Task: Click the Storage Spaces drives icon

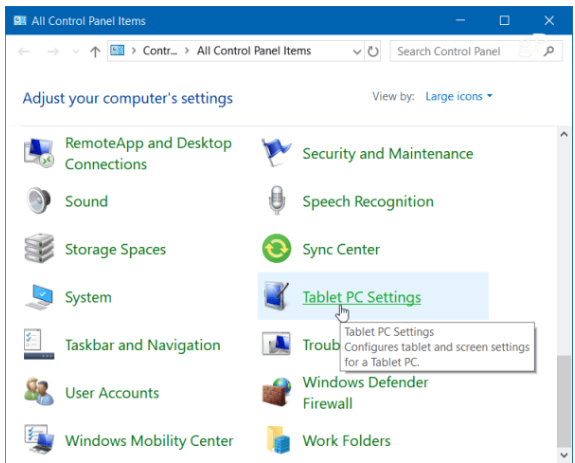Action: [39, 249]
